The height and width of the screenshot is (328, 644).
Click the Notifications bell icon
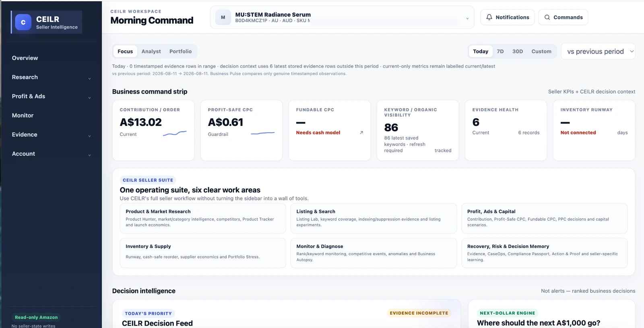click(489, 17)
